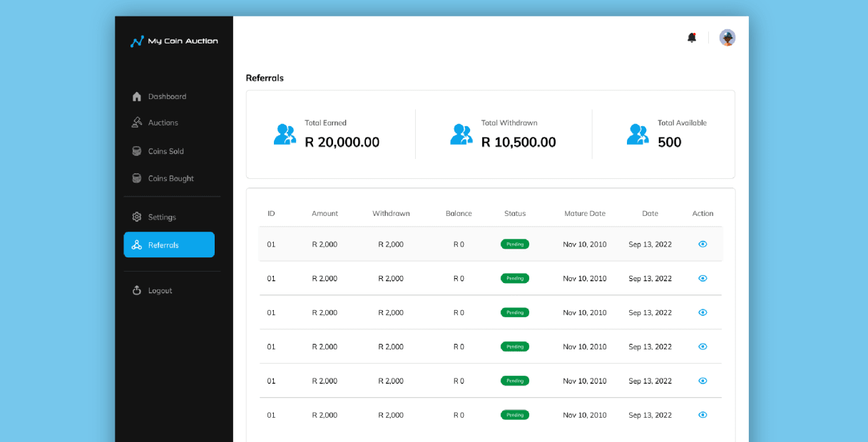Open the user profile avatar
Screen dimensions: 868x442
point(727,38)
